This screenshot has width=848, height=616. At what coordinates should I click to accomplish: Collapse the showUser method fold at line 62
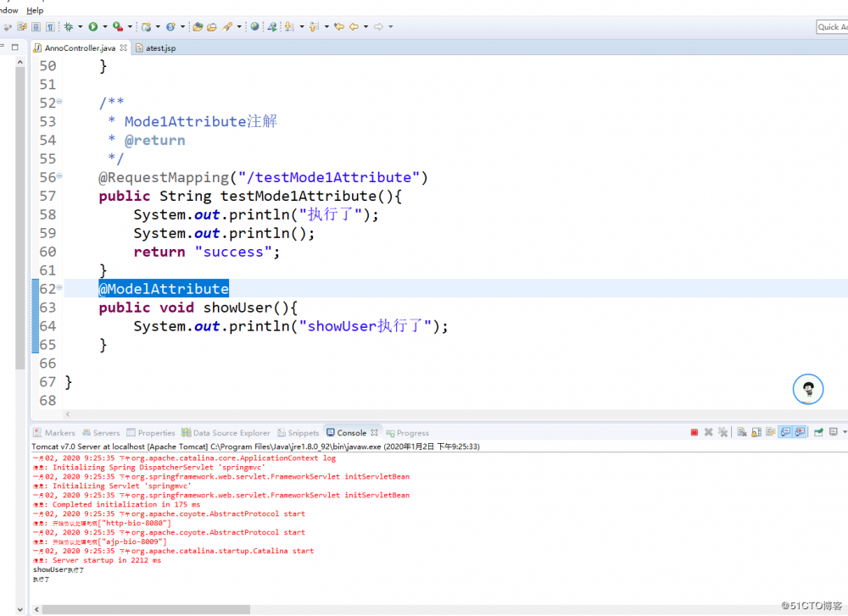click(x=59, y=289)
